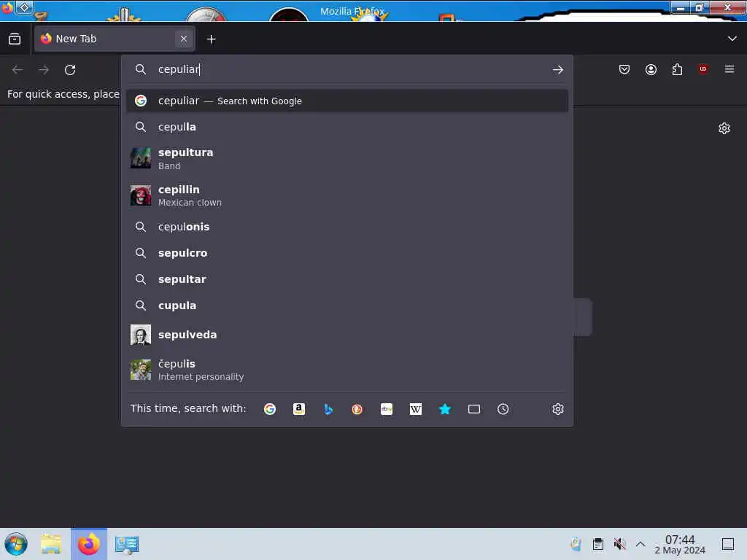This screenshot has width=747, height=560.
Task: Select the čepulis Internet personality suggestion
Action: click(x=347, y=370)
